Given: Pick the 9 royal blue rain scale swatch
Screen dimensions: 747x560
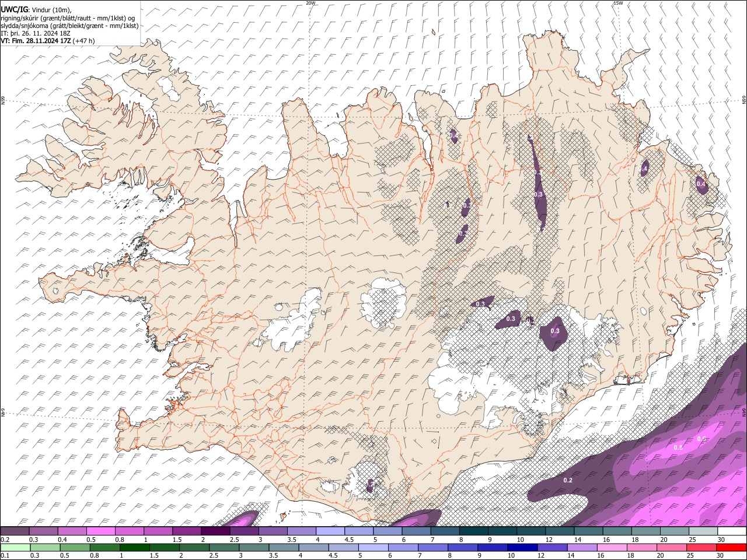Looking at the screenshot, I should [x=493, y=547].
